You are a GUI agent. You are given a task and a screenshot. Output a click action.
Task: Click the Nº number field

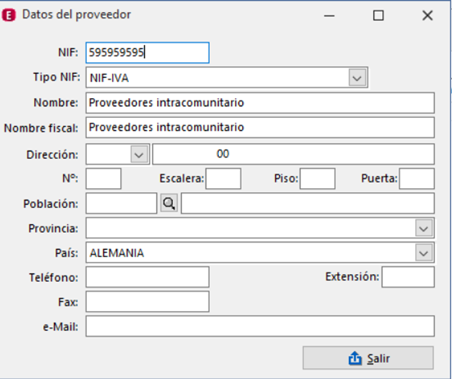(x=103, y=179)
